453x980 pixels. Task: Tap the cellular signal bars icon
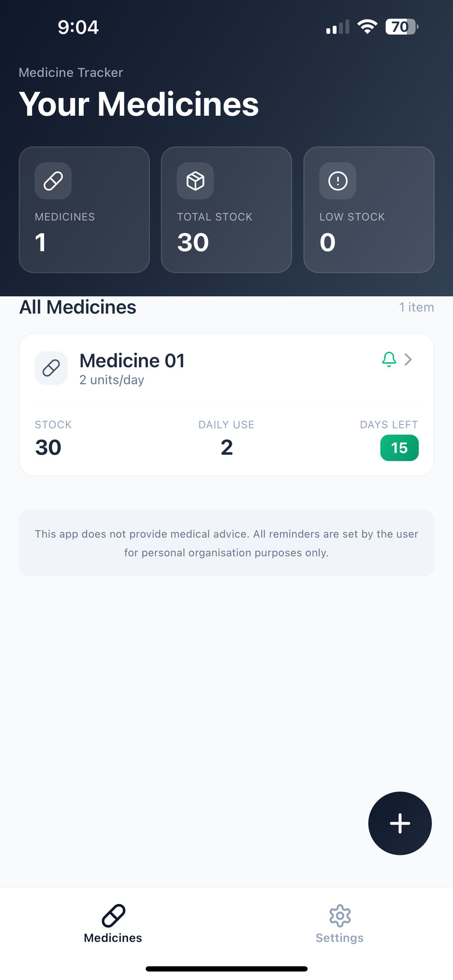(x=337, y=27)
